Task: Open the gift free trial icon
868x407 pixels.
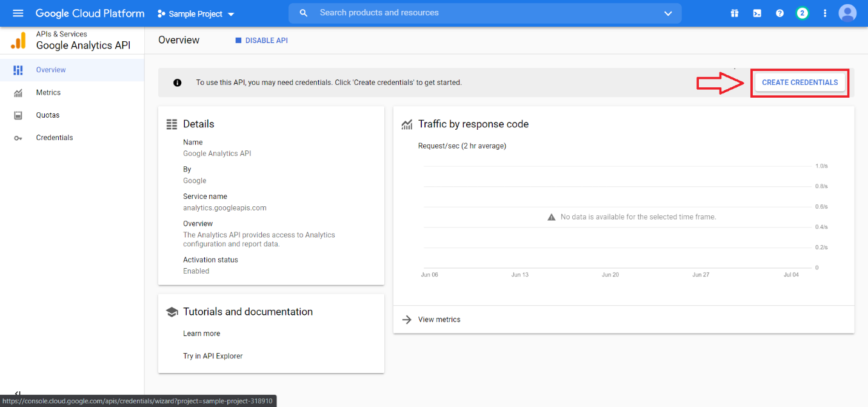Action: point(735,13)
